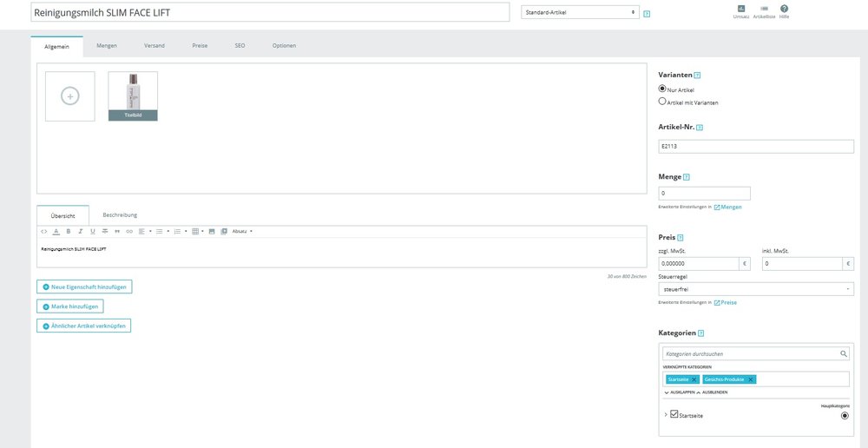Insert media in editor toolbar
The width and height of the screenshot is (868, 448).
tap(224, 231)
